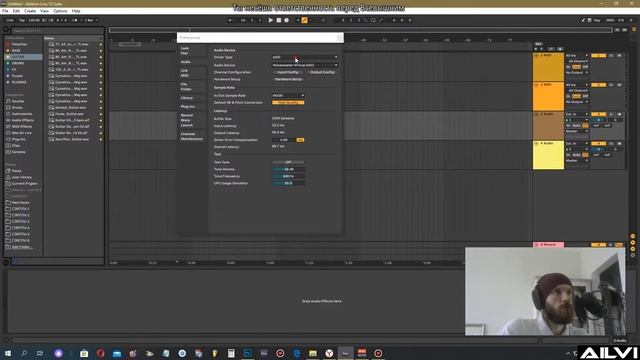Open the Samples category

tap(19, 152)
